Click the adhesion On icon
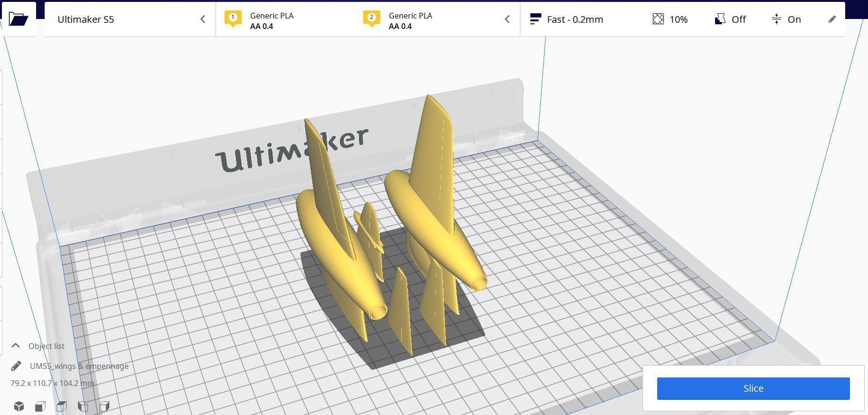 (776, 19)
